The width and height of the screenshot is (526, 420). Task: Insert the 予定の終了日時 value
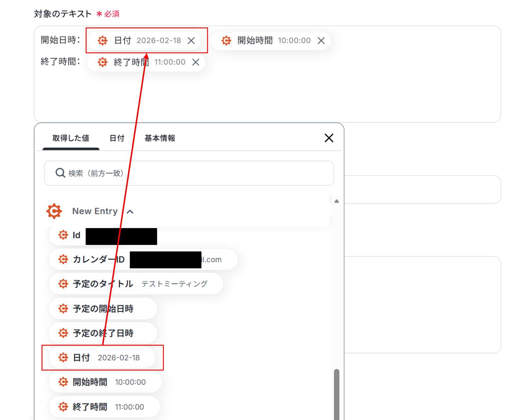pyautogui.click(x=103, y=333)
